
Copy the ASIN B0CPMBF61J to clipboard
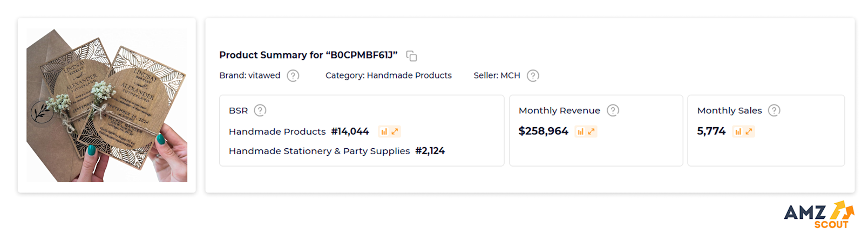click(411, 56)
